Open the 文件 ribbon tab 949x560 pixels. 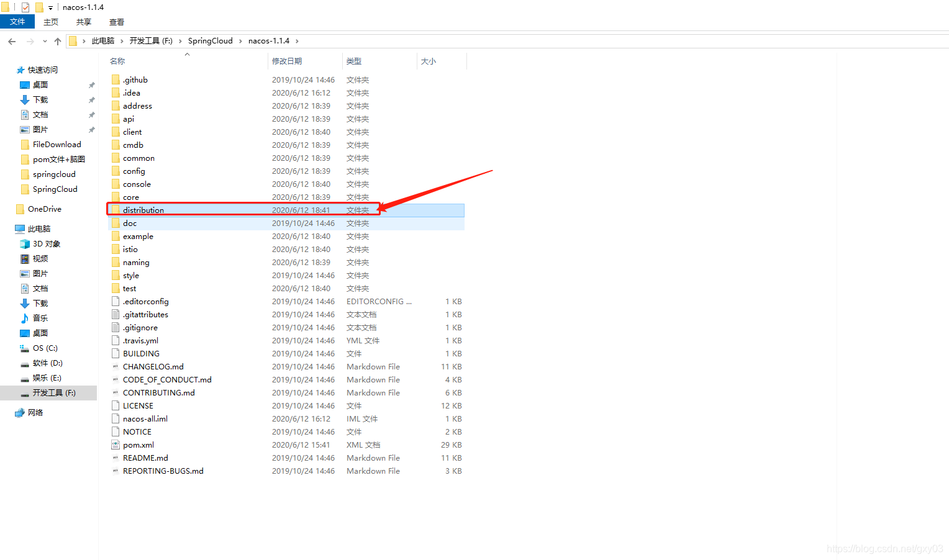pyautogui.click(x=17, y=22)
